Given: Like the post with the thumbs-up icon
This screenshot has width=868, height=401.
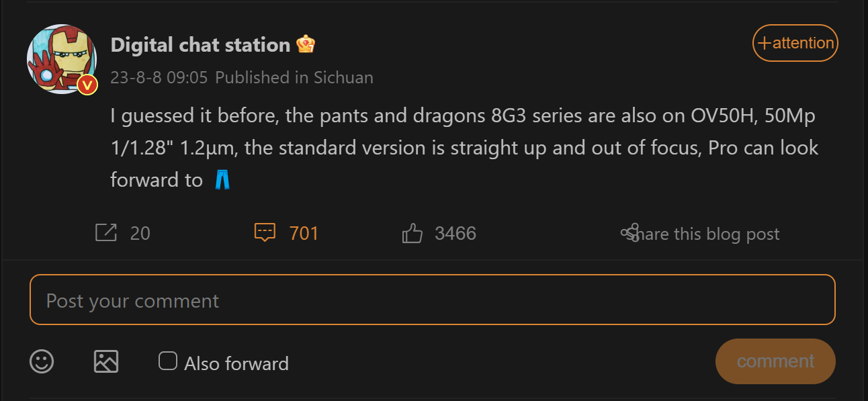Looking at the screenshot, I should point(412,233).
